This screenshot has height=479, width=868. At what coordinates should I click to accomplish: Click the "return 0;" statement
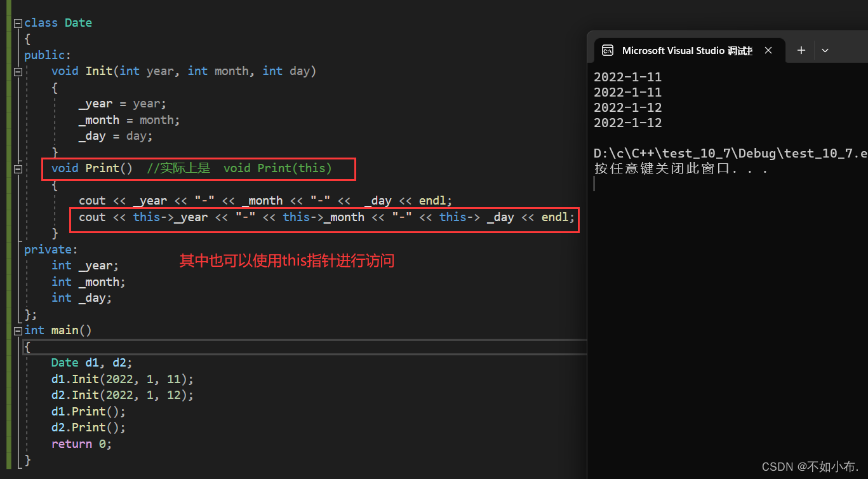coord(82,443)
